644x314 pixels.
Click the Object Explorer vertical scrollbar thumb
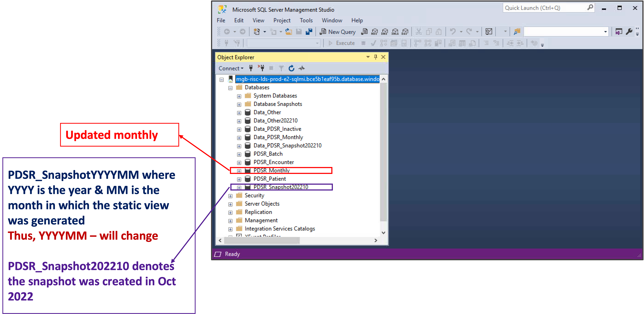(x=384, y=152)
